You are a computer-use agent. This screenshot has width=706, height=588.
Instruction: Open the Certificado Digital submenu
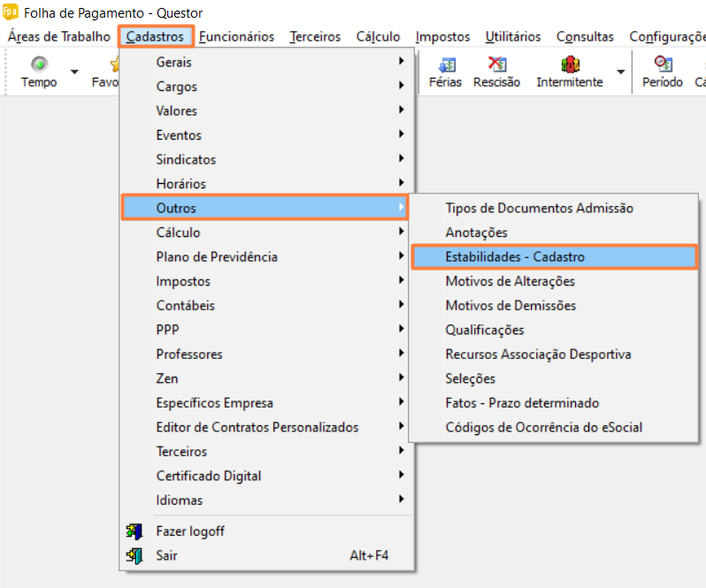click(x=209, y=476)
